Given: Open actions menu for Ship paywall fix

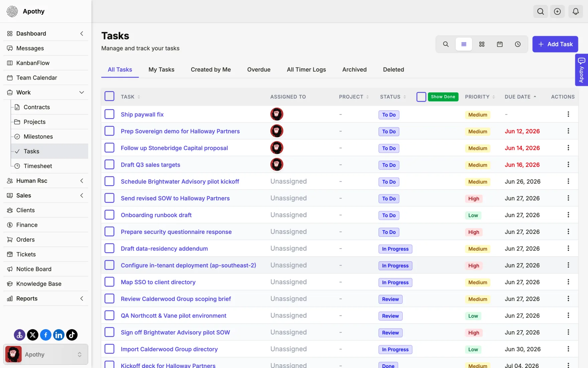Looking at the screenshot, I should tap(568, 114).
